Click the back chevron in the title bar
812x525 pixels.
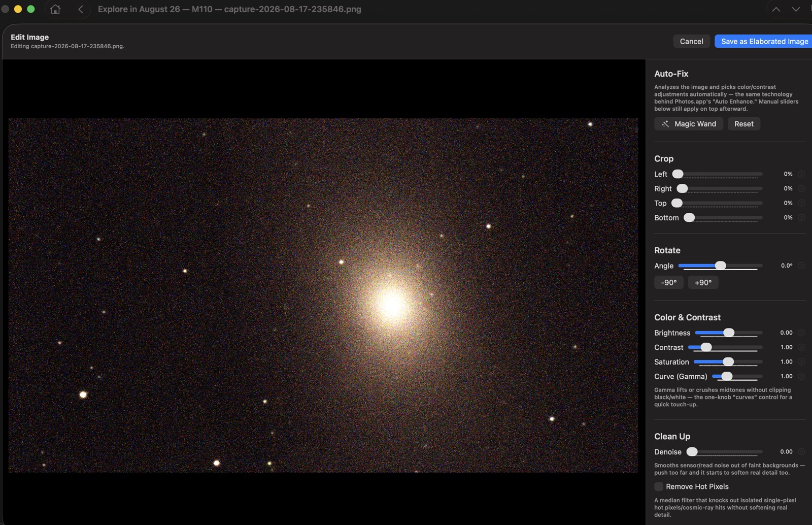81,9
